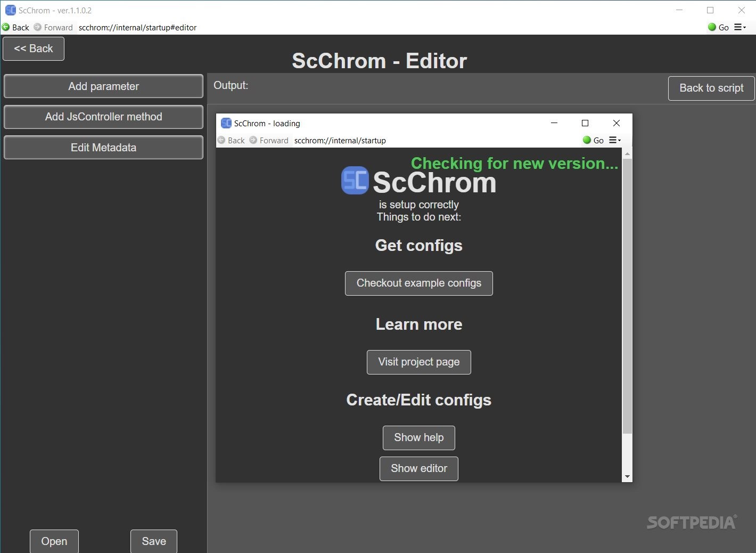Click the 'ScChrom - Editor' title
The height and width of the screenshot is (553, 756).
[380, 61]
